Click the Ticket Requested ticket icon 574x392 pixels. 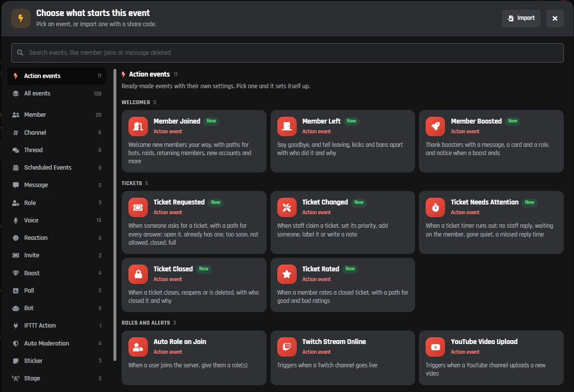(138, 207)
